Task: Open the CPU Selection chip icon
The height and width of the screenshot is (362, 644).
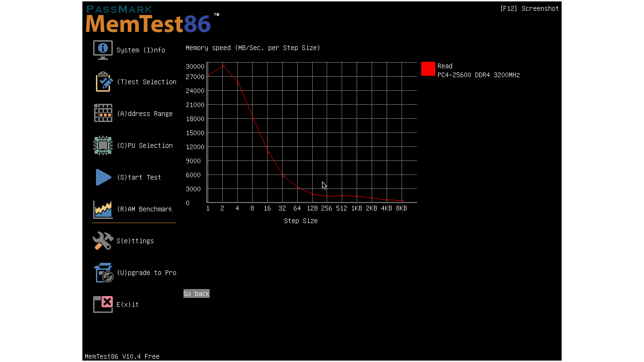Action: [103, 145]
